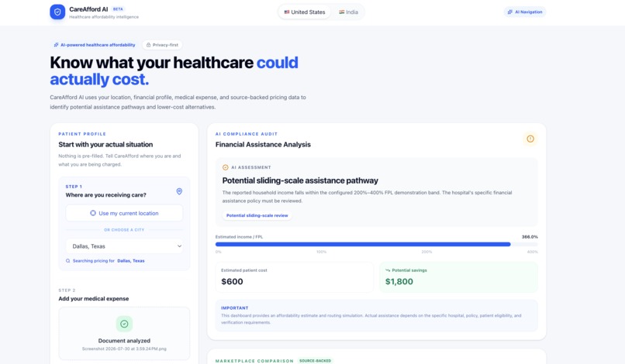
Task: Click the Dallas, Texas link under pricing search
Action: pyautogui.click(x=131, y=261)
